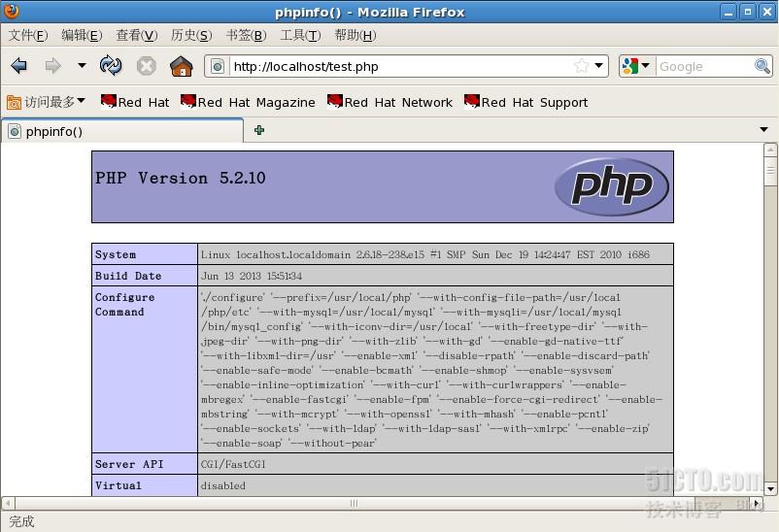Click the horizontal scrollbar left arrow
The image size is (779, 532).
7,503
